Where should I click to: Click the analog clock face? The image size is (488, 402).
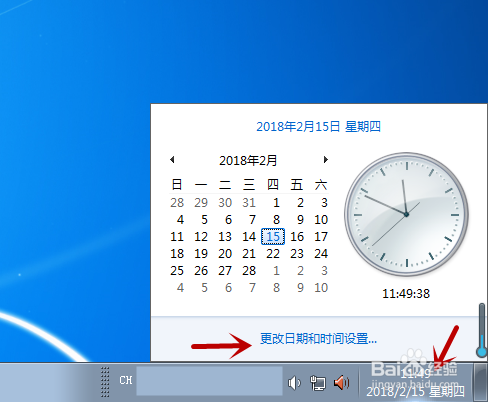406,214
